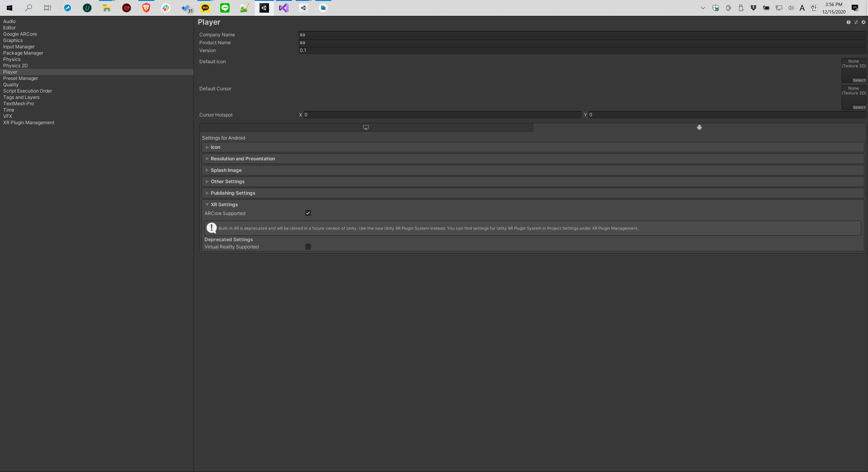868x472 pixels.
Task: Click the Company Name input field
Action: click(582, 35)
